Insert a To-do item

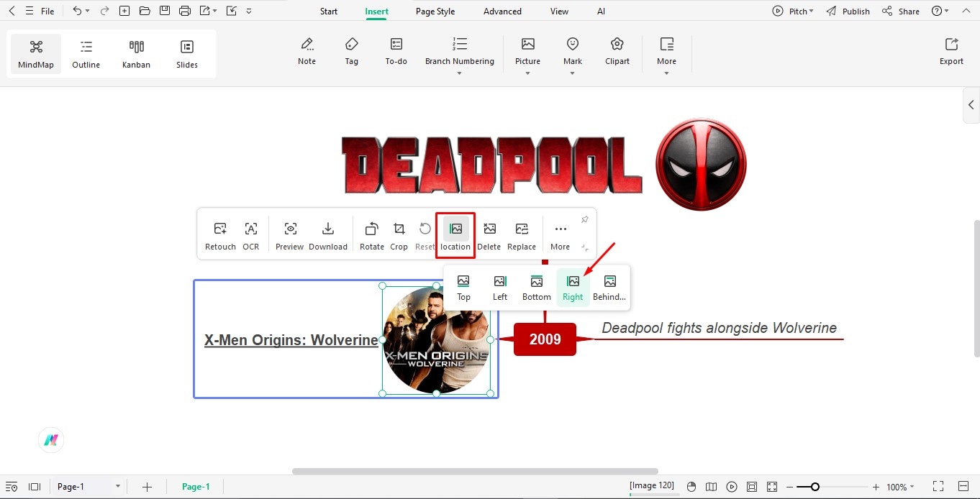coord(396,52)
